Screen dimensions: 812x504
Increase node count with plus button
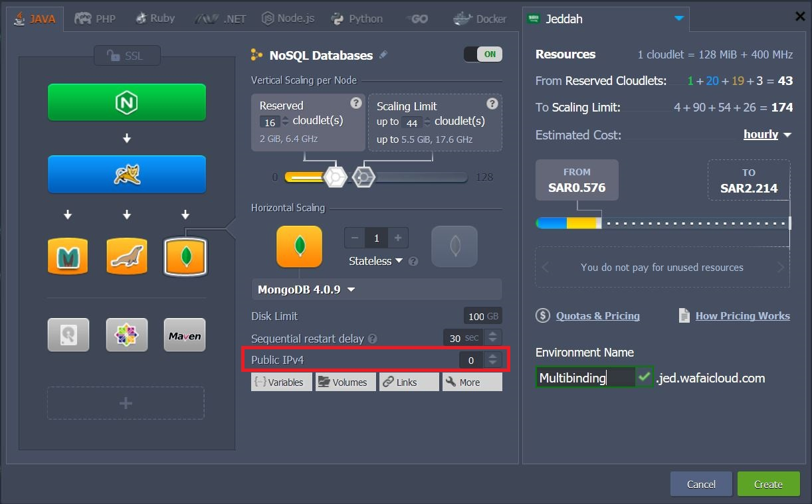[398, 238]
